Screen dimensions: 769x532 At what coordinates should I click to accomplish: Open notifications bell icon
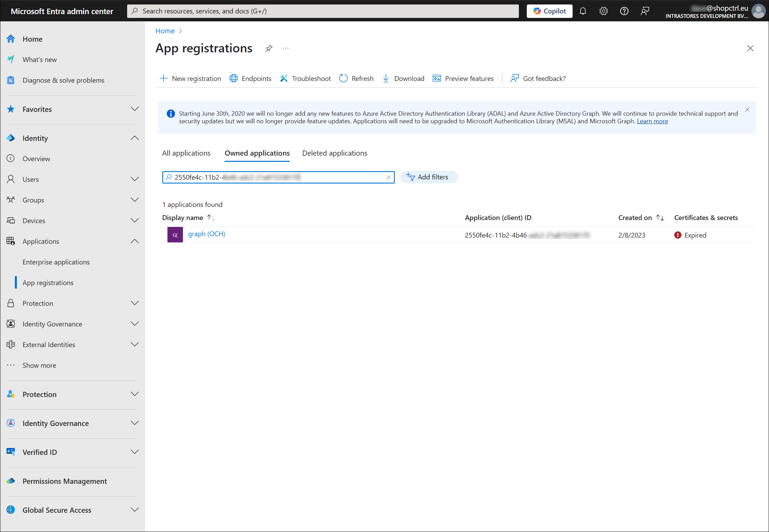pyautogui.click(x=583, y=11)
